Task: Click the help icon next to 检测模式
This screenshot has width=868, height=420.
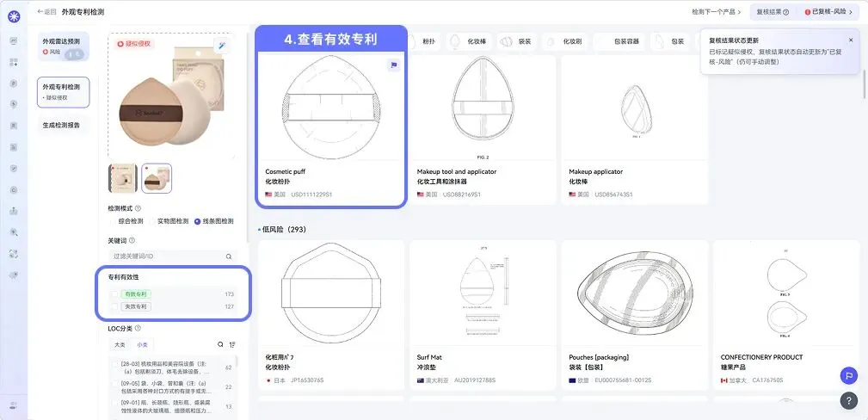Action: (x=138, y=208)
